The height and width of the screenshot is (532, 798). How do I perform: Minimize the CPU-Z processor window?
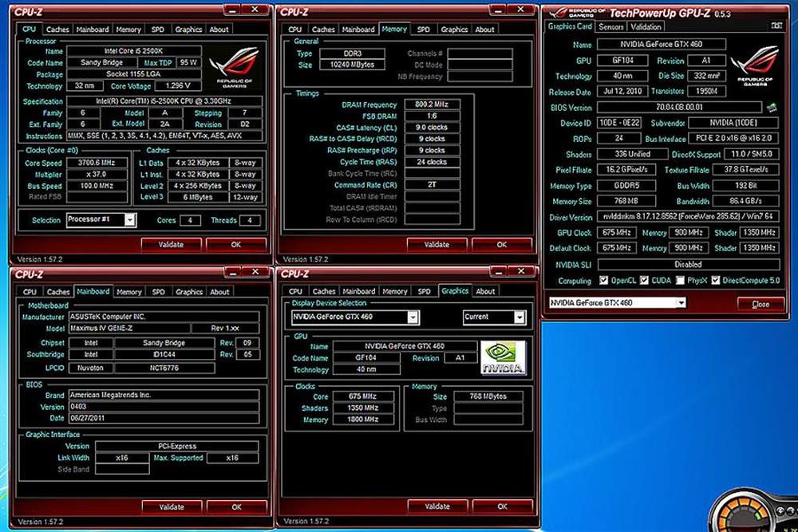tap(232, 10)
